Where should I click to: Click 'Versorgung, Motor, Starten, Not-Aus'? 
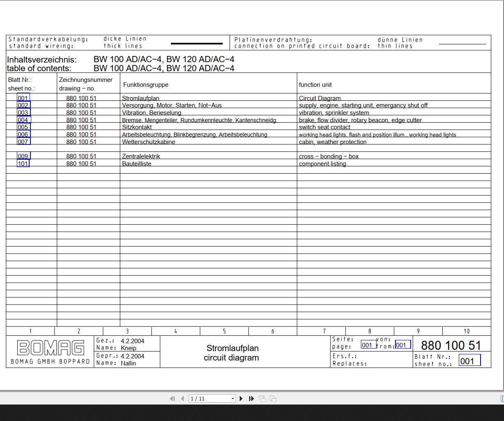pyautogui.click(x=172, y=105)
